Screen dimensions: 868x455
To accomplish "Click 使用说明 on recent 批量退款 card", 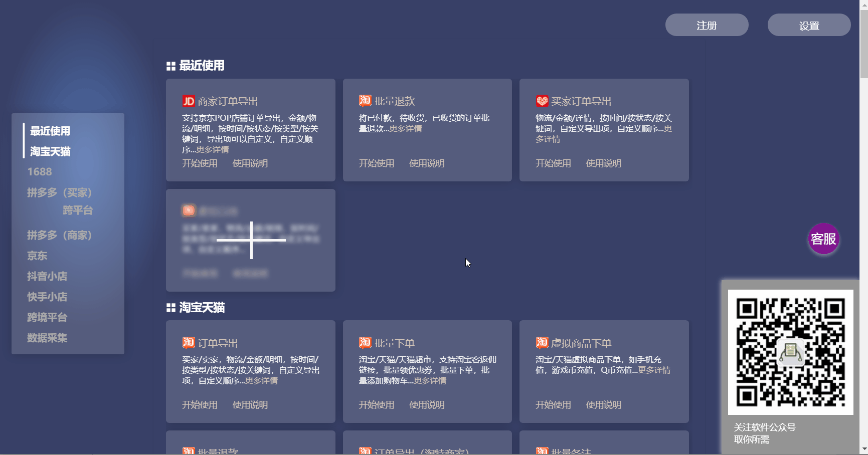I will click(x=427, y=163).
